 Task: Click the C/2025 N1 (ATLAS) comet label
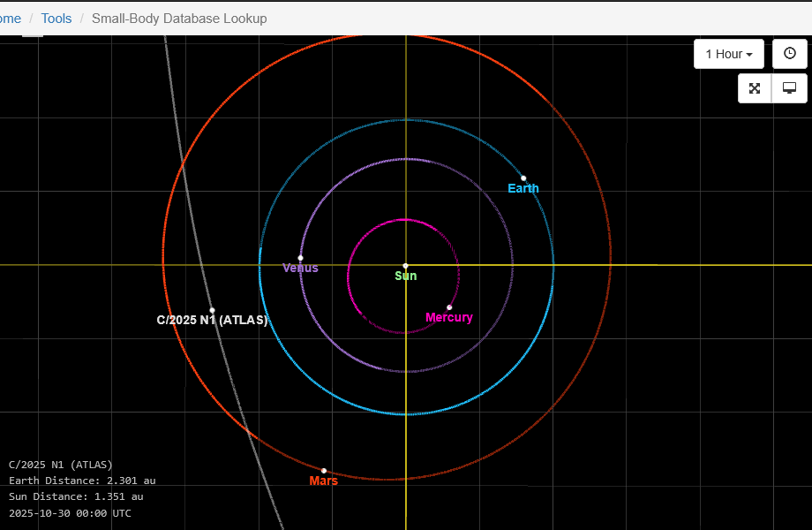point(213,320)
